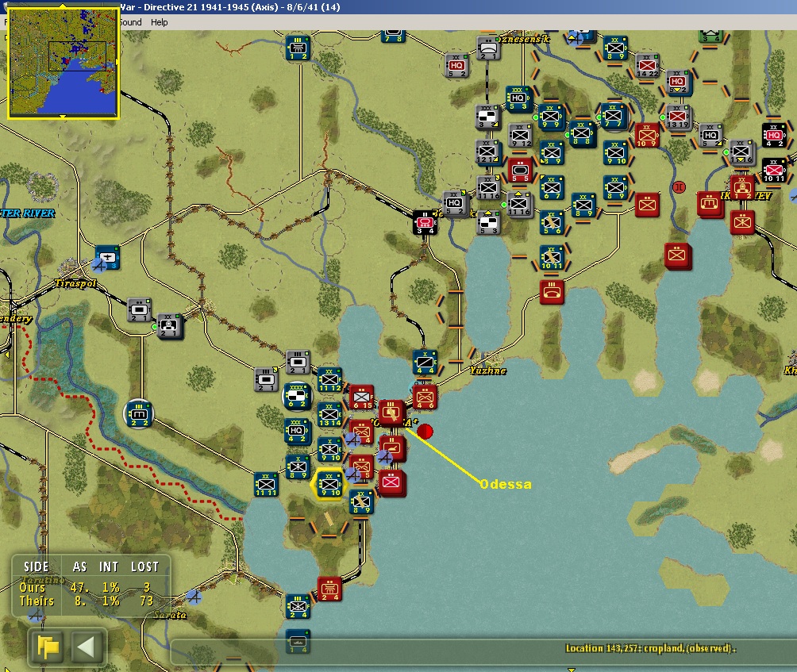Select the blue air unit at Tiraspol

click(107, 258)
